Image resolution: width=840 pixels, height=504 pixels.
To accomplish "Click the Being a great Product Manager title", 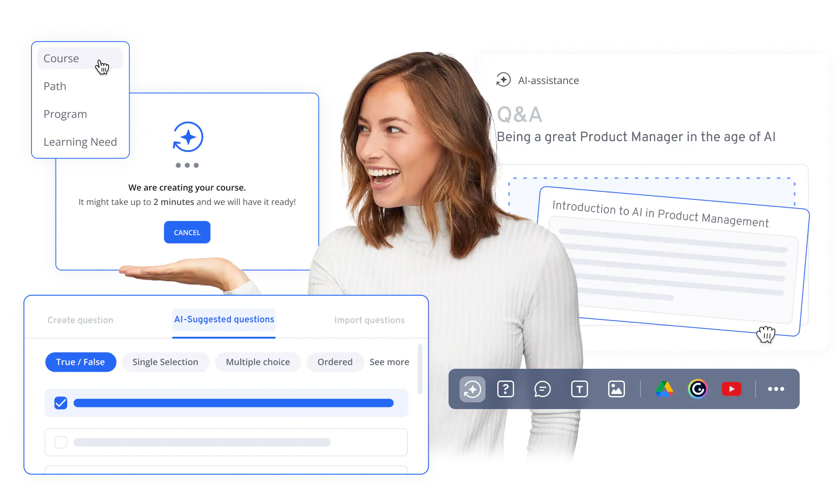I will click(x=636, y=137).
